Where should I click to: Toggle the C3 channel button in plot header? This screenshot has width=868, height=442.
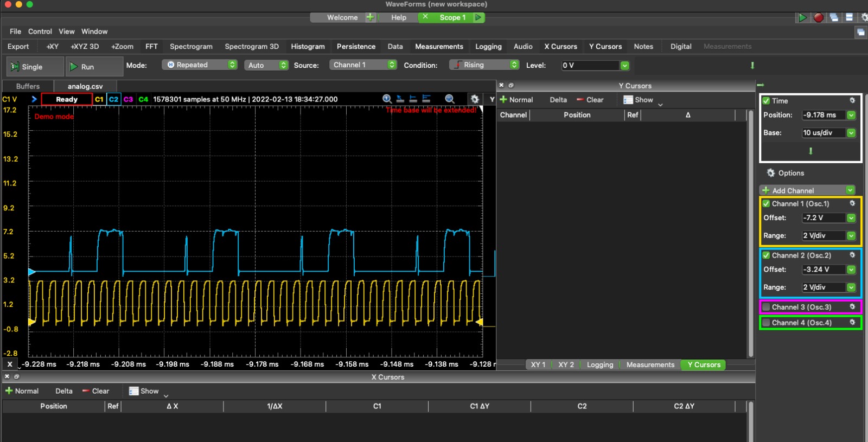pos(128,99)
